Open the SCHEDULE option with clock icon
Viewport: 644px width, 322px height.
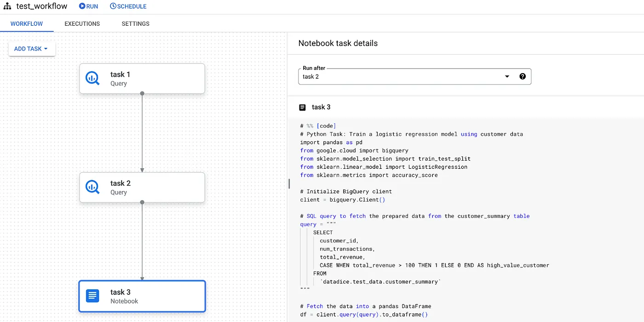coord(128,6)
